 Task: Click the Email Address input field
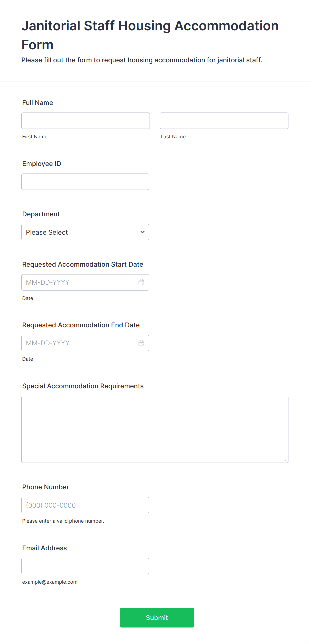click(85, 566)
